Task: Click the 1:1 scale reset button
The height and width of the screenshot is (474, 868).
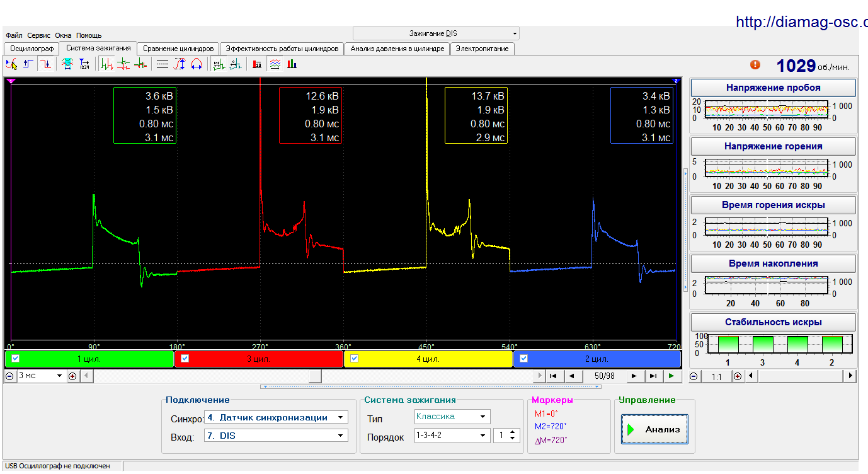Action: tap(716, 376)
